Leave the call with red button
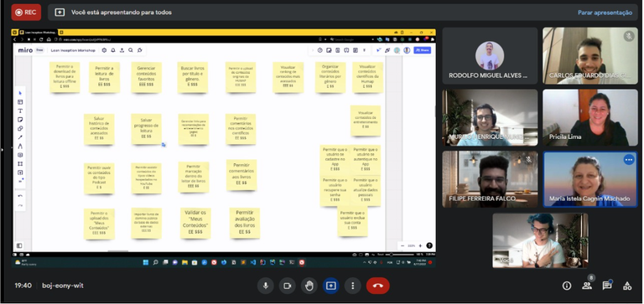This screenshot has width=644, height=304. point(378,286)
